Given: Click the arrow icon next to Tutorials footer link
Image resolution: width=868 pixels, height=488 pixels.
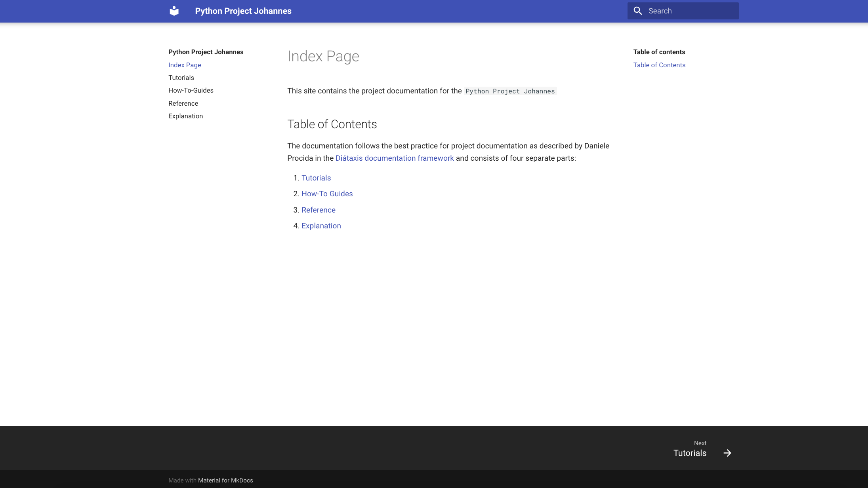Looking at the screenshot, I should pyautogui.click(x=727, y=453).
